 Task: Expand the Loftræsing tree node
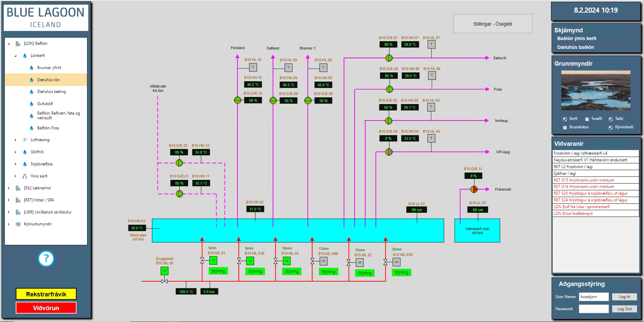point(16,140)
